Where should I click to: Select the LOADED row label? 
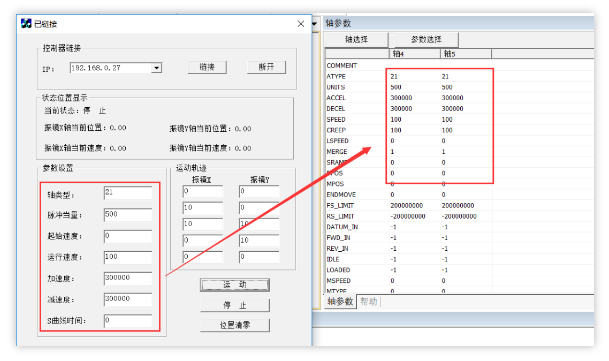tap(338, 270)
